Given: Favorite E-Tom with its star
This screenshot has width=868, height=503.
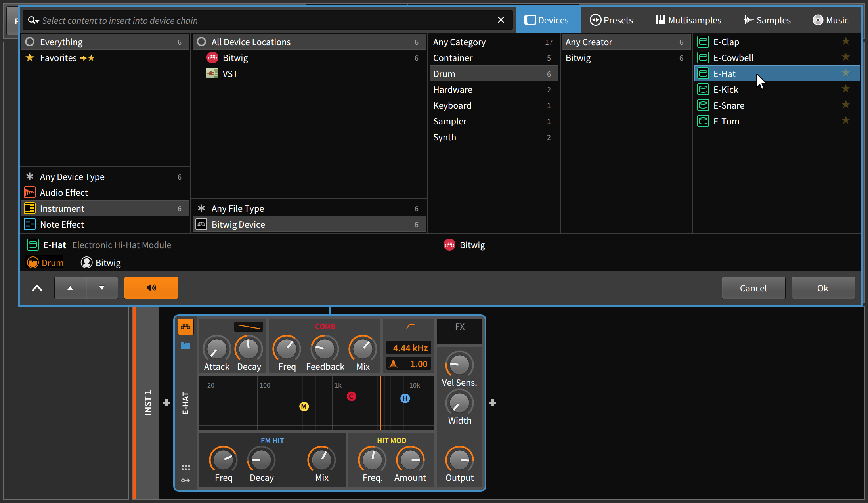Looking at the screenshot, I should (846, 120).
